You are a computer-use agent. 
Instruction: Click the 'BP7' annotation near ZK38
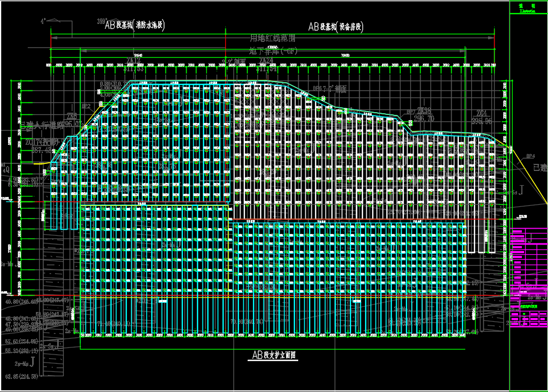pos(411,112)
